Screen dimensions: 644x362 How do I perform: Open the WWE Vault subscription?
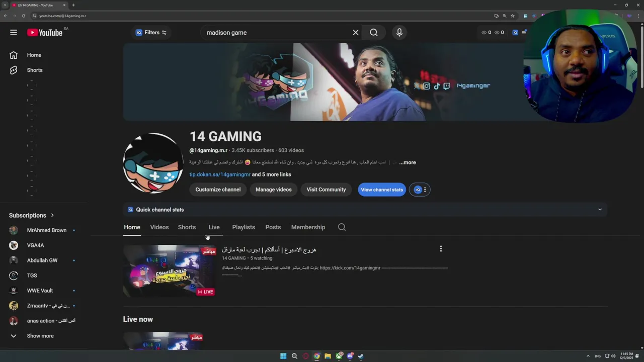pyautogui.click(x=43, y=291)
